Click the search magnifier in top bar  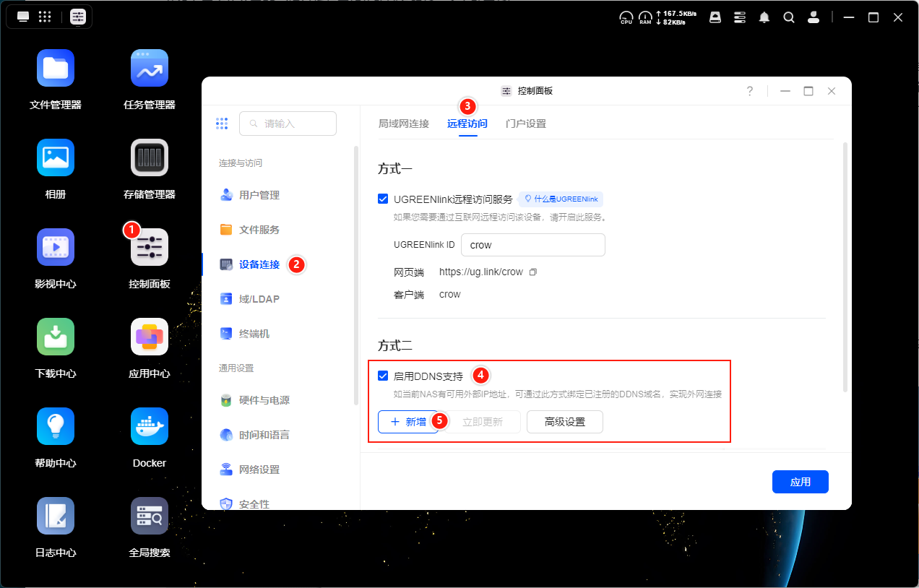coord(789,17)
